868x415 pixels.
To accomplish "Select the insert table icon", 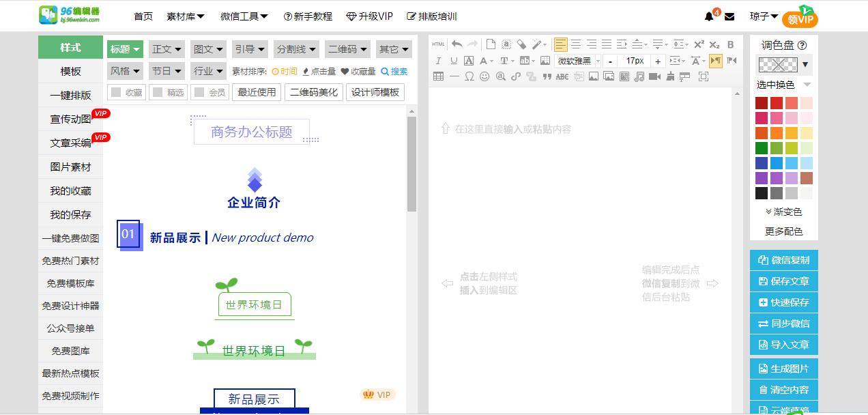I will 439,76.
